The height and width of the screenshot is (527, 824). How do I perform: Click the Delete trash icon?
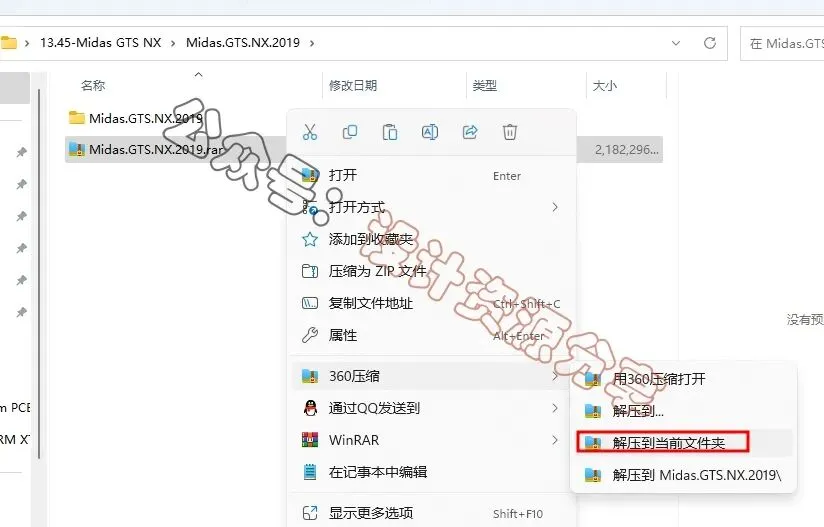510,132
